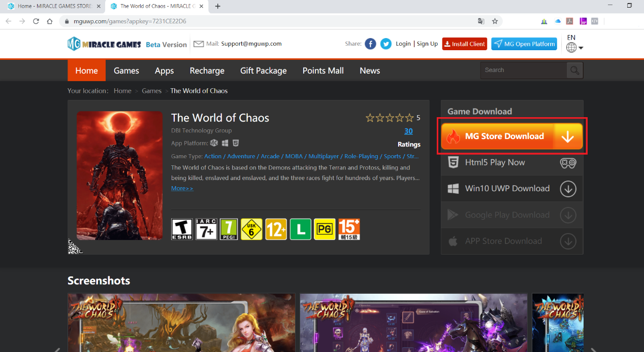This screenshot has height=352, width=644.
Task: Focus the Search input field
Action: point(524,70)
